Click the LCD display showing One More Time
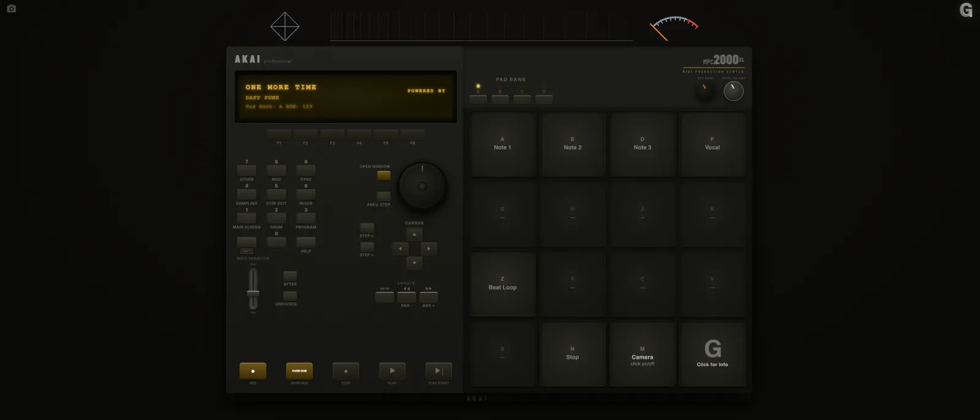The width and height of the screenshot is (980, 420). [x=345, y=97]
